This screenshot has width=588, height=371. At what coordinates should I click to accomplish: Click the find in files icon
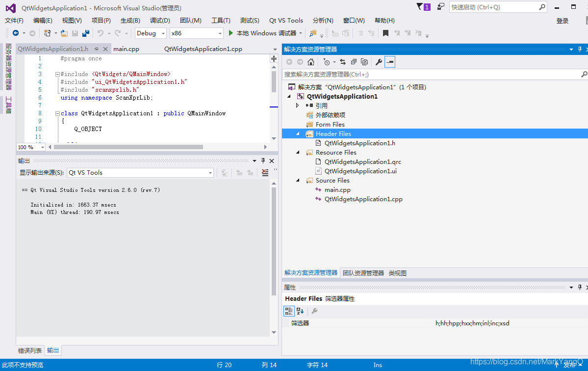click(x=312, y=33)
